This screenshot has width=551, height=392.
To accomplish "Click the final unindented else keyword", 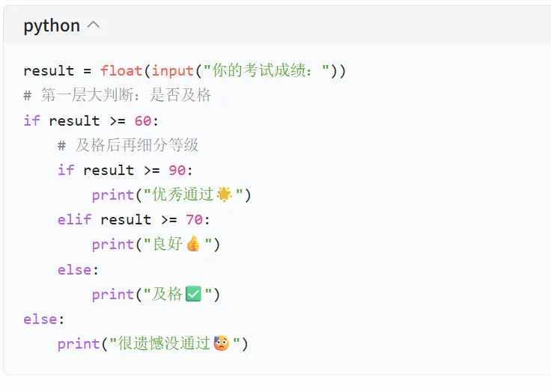I will (x=40, y=319).
